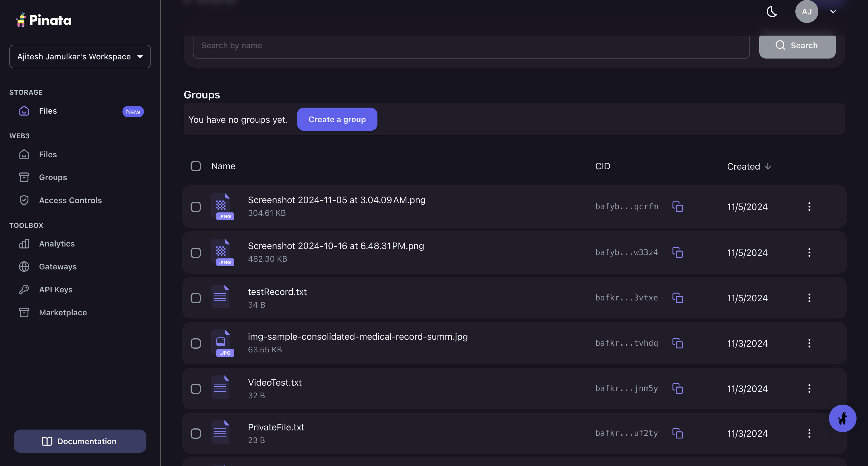Open options menu for PrivateFile.txt
The height and width of the screenshot is (466, 868).
tap(809, 433)
